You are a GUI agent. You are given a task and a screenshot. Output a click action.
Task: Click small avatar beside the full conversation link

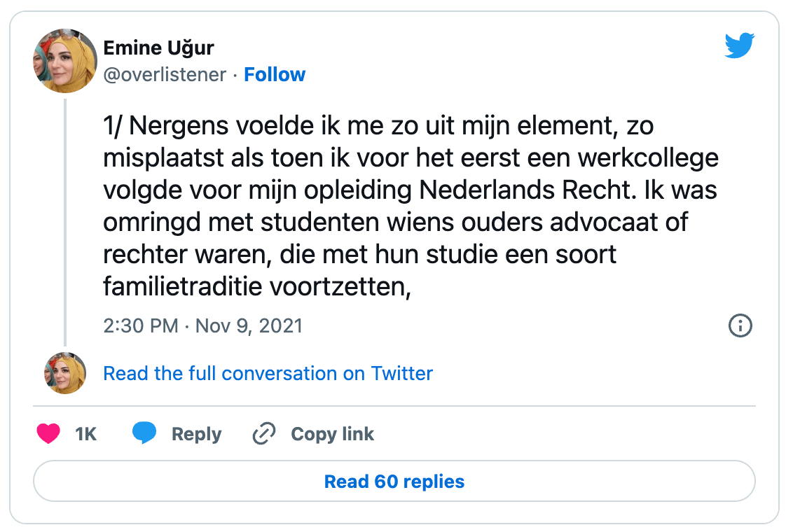[65, 373]
